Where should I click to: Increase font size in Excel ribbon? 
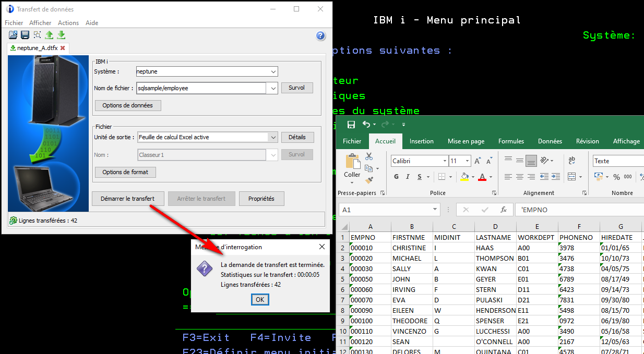(478, 161)
